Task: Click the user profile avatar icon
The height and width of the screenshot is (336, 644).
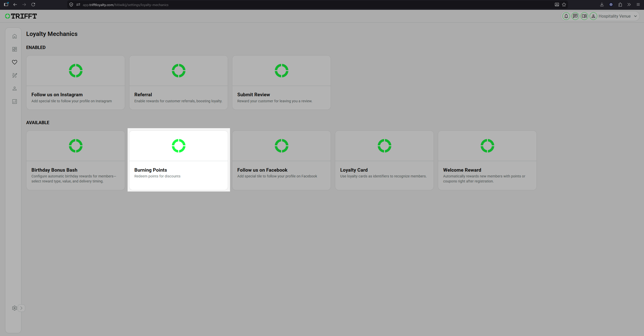Action: [x=593, y=16]
